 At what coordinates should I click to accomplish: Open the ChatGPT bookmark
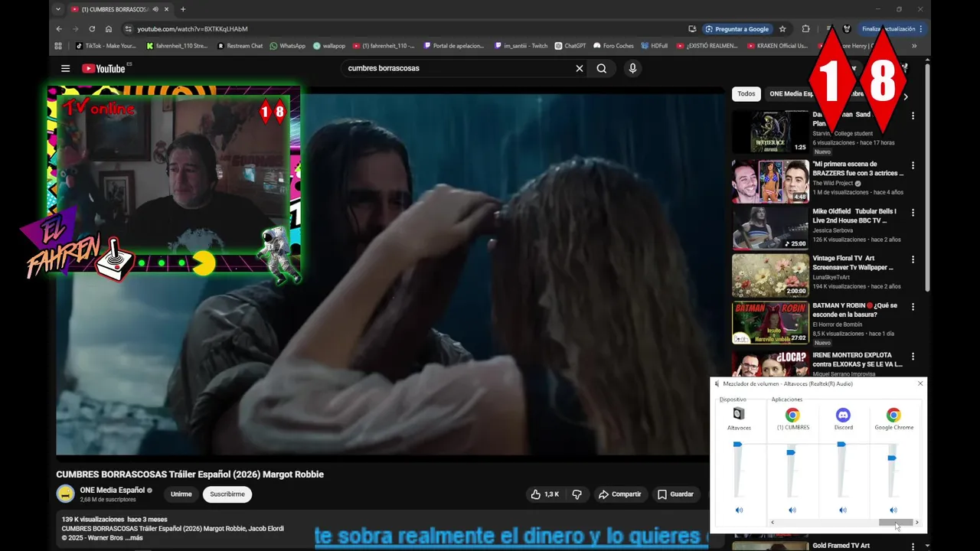(x=570, y=46)
